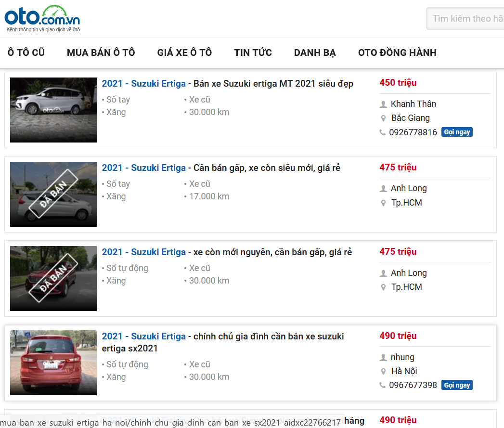Screen dimensions: 504x428
Task: Click the location pin beside Bắc Giang
Action: pos(383,118)
